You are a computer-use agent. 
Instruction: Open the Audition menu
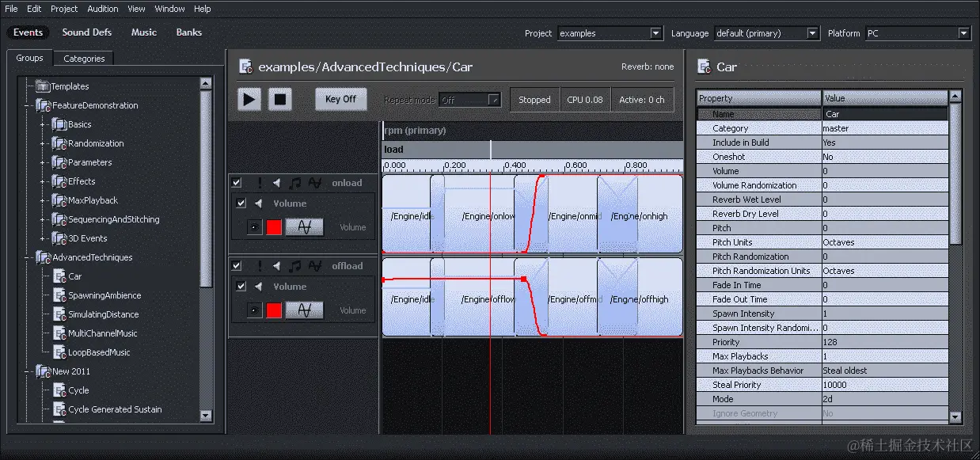103,9
